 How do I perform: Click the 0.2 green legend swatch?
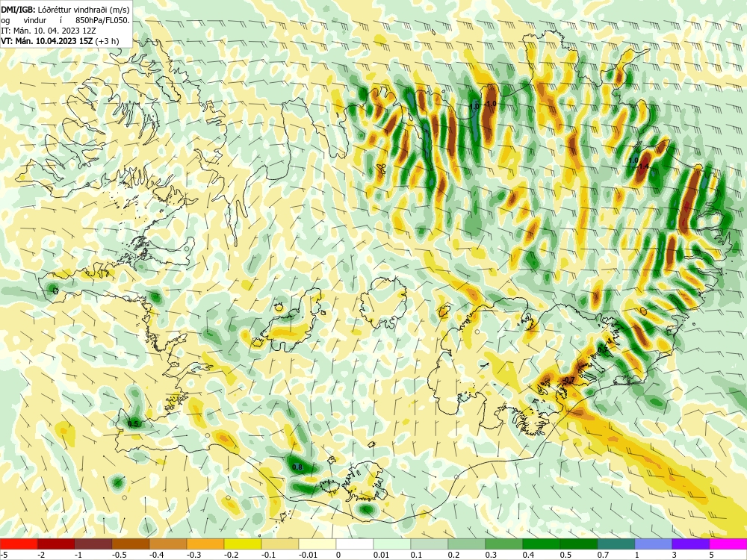click(467, 544)
